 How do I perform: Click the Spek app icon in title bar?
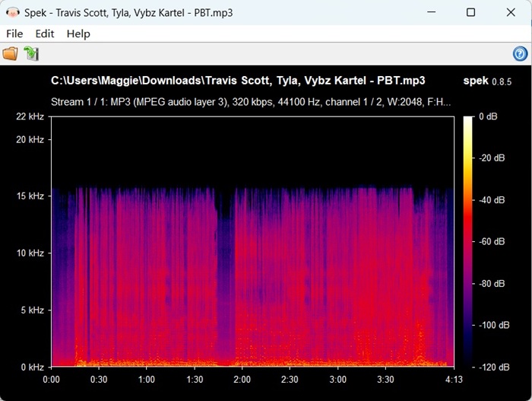12,13
